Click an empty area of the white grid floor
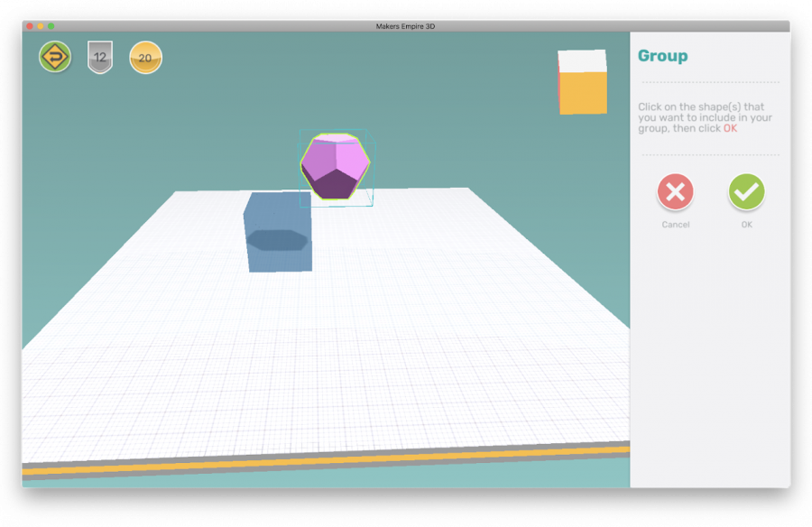 click(361, 361)
